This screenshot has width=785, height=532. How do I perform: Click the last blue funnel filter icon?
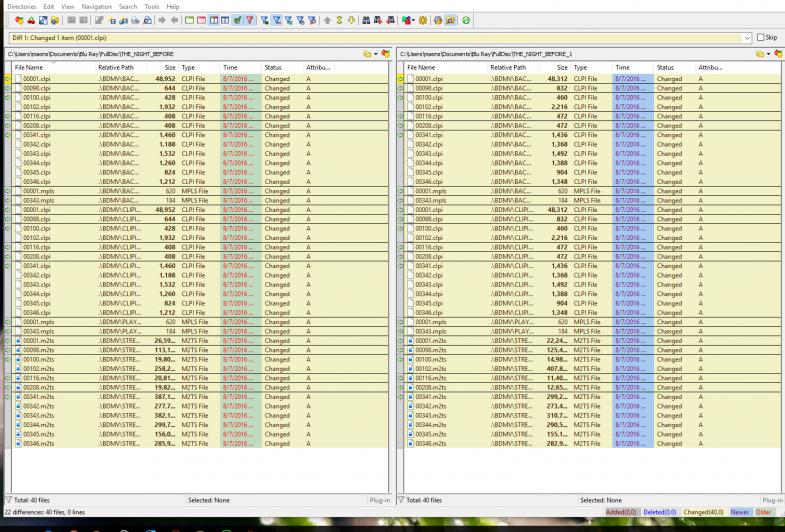point(312,21)
